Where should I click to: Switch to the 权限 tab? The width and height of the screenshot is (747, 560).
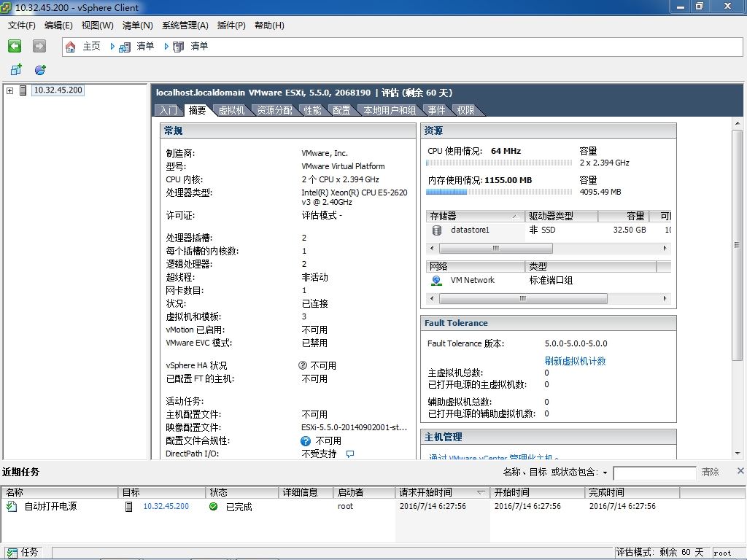click(x=466, y=111)
